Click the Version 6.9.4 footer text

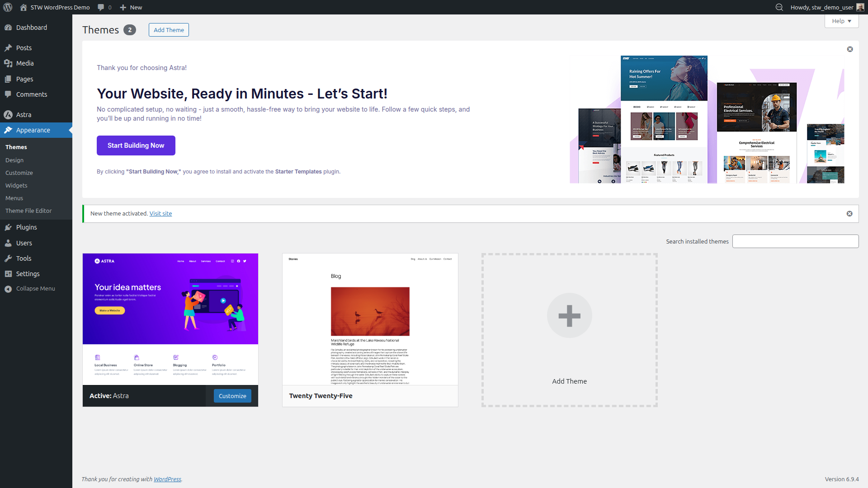pos(842,479)
